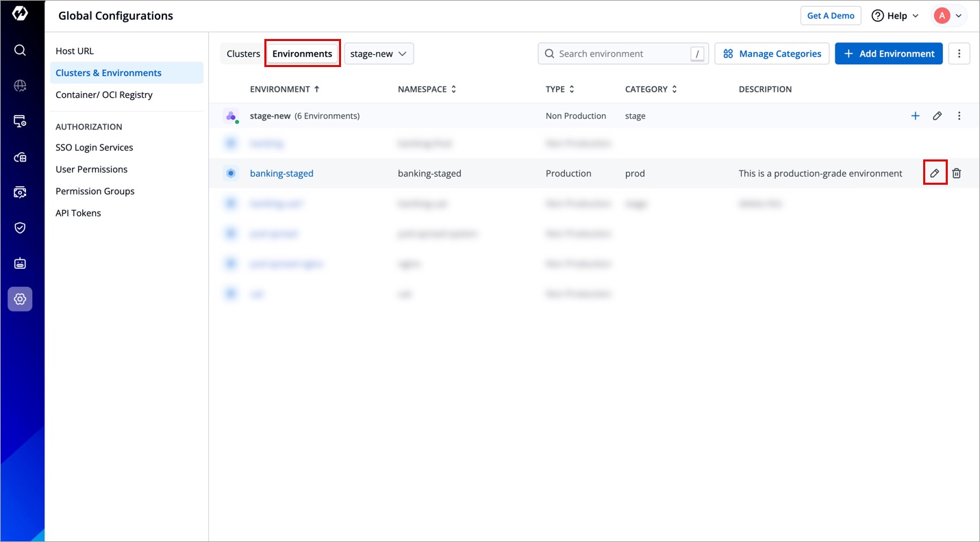Screen dimensions: 980x542
Task: Focus the Search environment input field
Action: pyautogui.click(x=620, y=53)
